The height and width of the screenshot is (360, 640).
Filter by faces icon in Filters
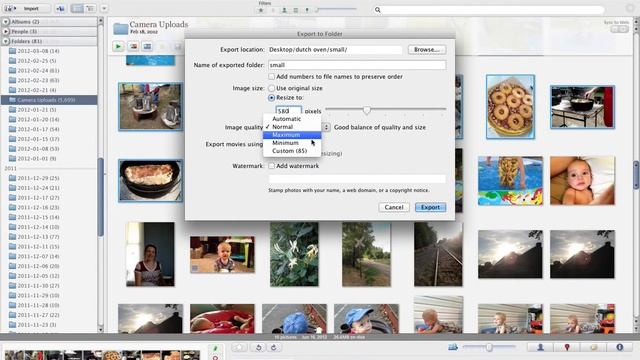point(284,10)
